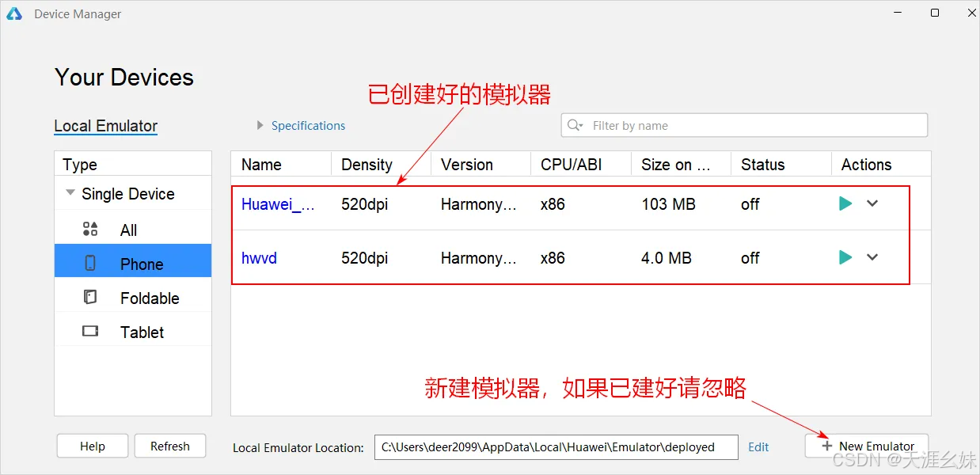Click the x86 cell in hwvd row

coord(553,258)
